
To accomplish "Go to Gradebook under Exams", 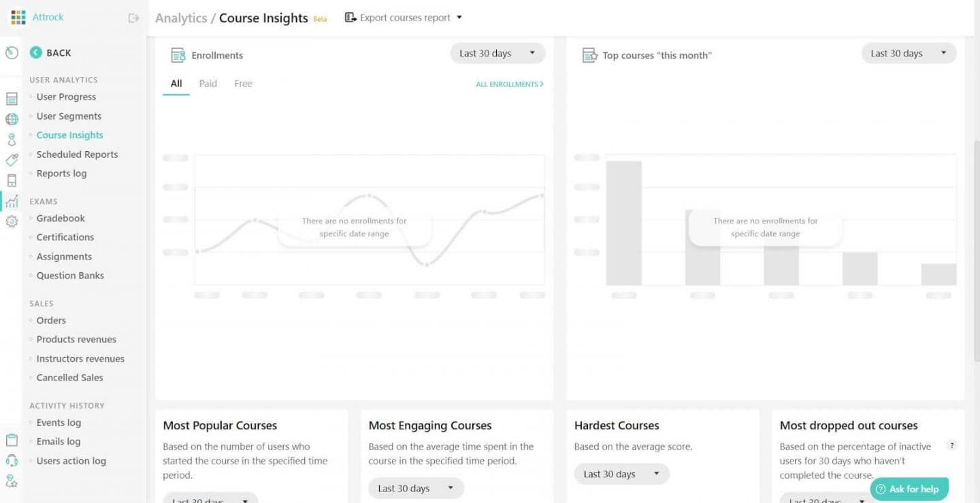I will tap(61, 218).
